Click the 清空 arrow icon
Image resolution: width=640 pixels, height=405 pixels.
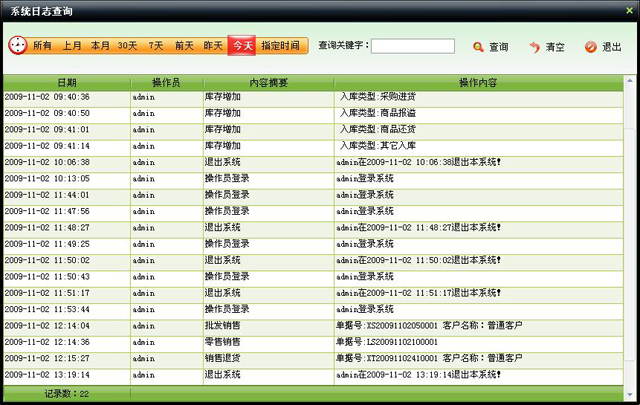coord(535,47)
